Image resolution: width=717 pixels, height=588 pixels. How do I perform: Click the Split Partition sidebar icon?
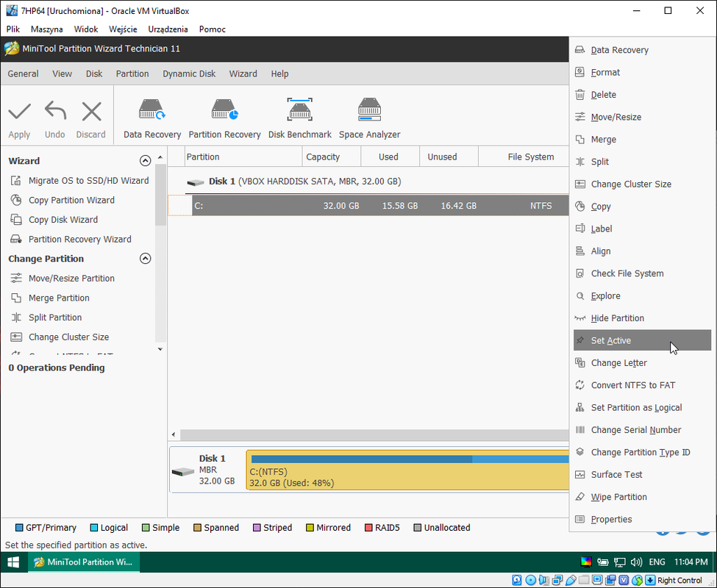[16, 318]
